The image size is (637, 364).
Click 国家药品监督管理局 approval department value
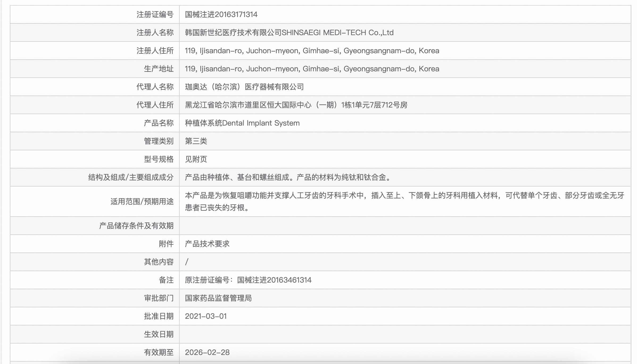tap(218, 298)
